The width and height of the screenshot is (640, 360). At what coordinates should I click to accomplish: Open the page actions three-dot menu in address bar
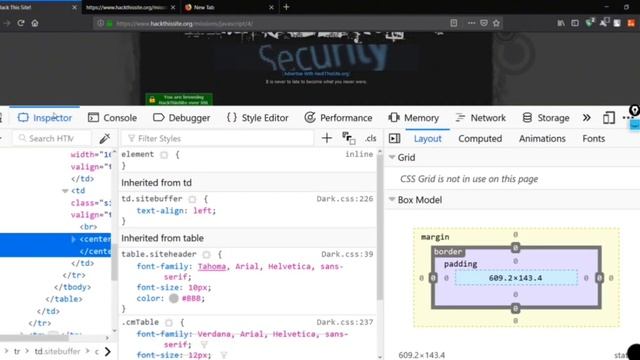pos(471,23)
